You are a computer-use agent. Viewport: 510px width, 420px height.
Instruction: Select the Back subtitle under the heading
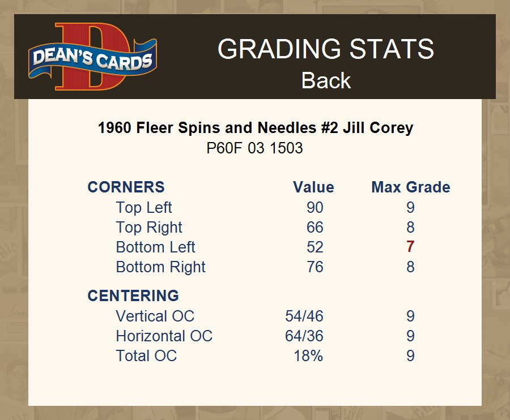tap(326, 80)
